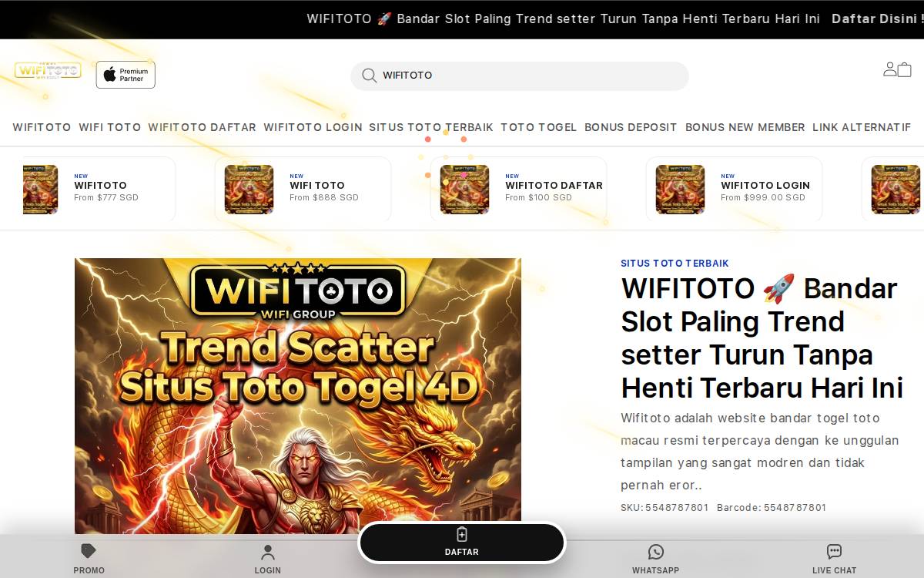Open WIFITOTO DAFTAR card title
924x578 pixels.
click(554, 185)
